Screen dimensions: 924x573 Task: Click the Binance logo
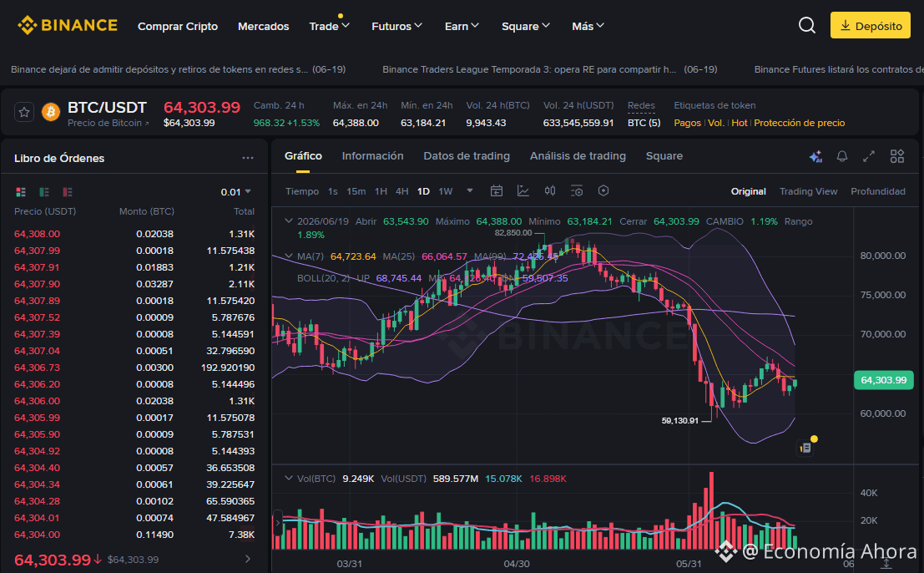pos(67,25)
